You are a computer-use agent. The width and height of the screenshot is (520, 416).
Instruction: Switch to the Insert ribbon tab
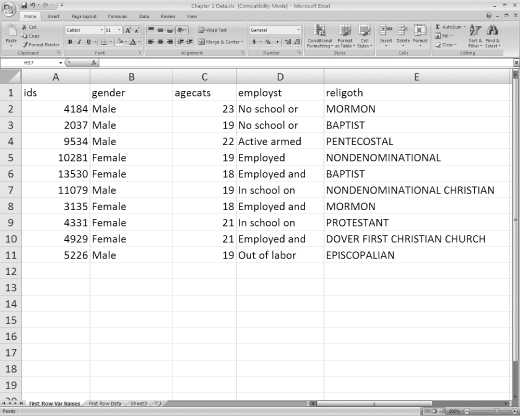click(53, 16)
